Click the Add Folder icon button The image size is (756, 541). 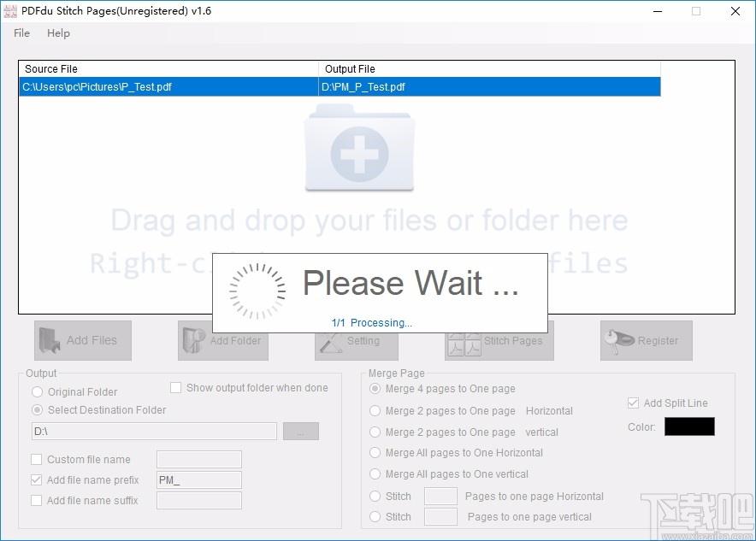click(x=193, y=340)
